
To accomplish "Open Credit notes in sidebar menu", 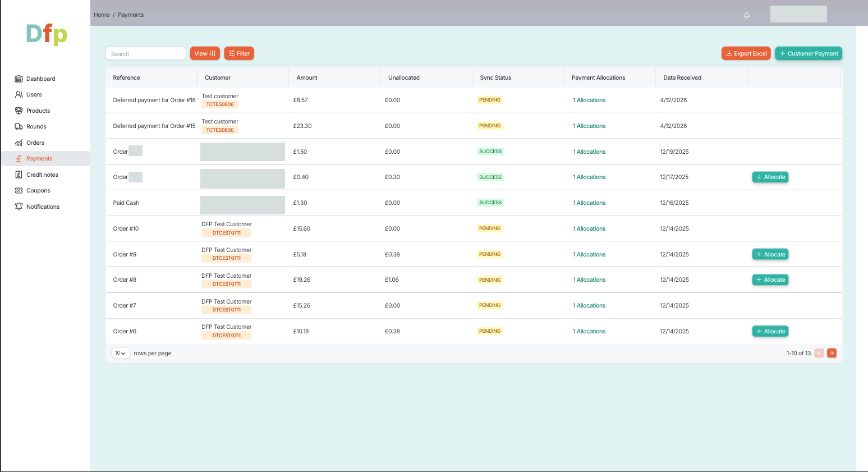I will (42, 175).
